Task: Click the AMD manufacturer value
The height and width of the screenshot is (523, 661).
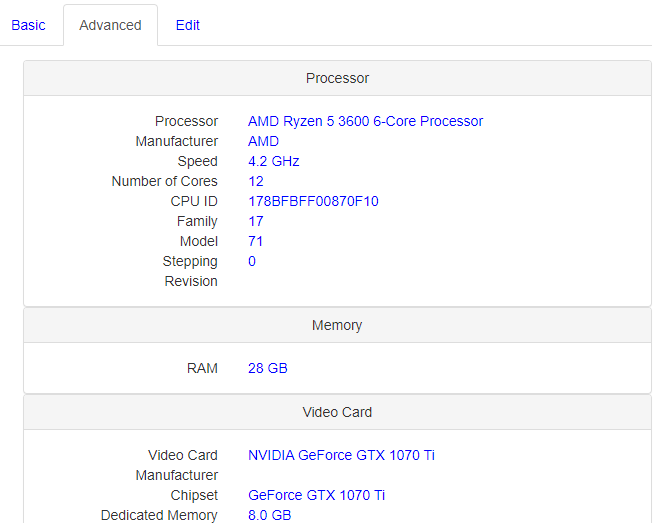Action: [263, 141]
